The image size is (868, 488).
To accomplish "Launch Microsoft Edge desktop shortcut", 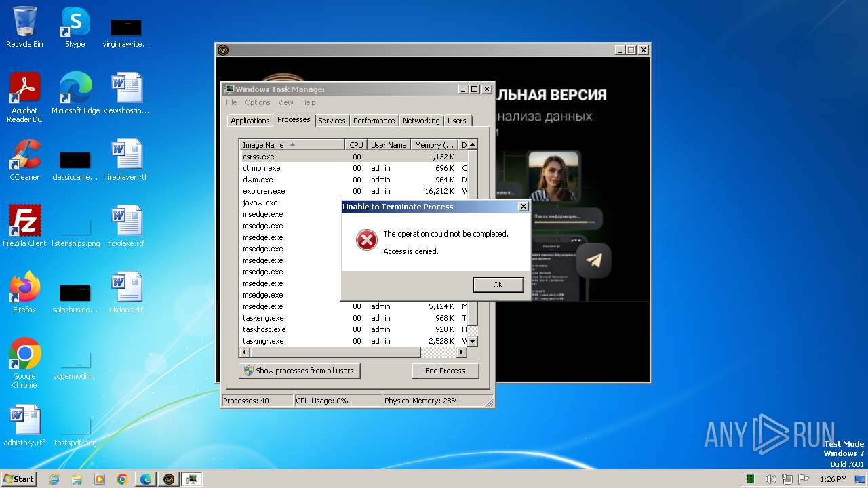I will [x=75, y=94].
